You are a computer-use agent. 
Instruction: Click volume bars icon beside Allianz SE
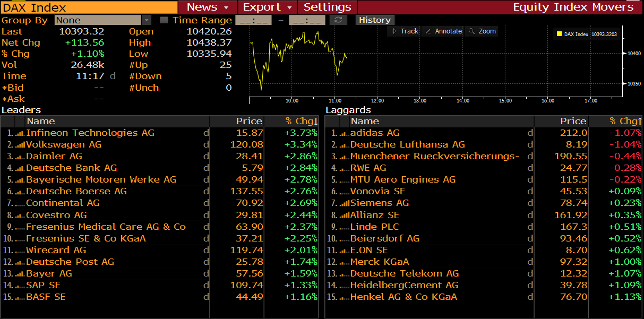point(345,215)
